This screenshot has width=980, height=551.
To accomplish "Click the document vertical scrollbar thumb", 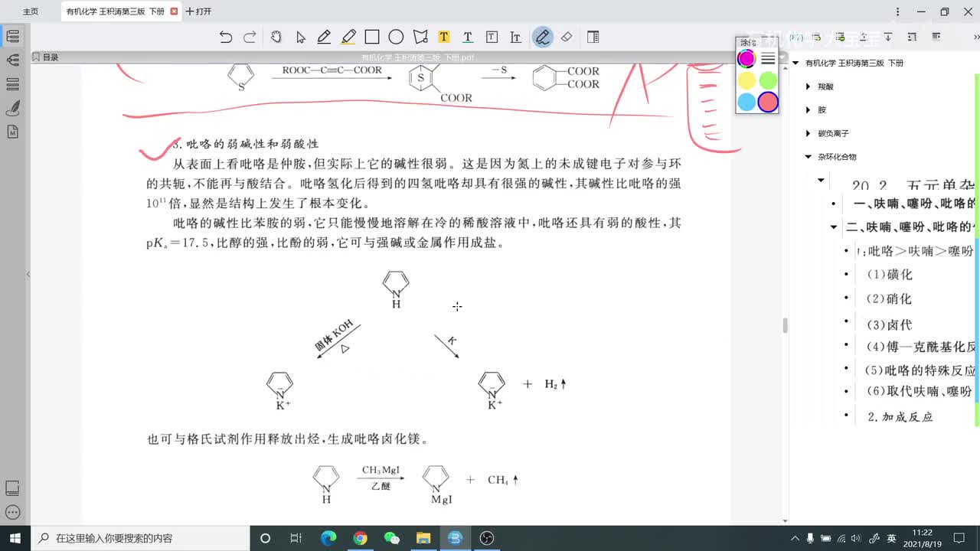I will (x=785, y=325).
